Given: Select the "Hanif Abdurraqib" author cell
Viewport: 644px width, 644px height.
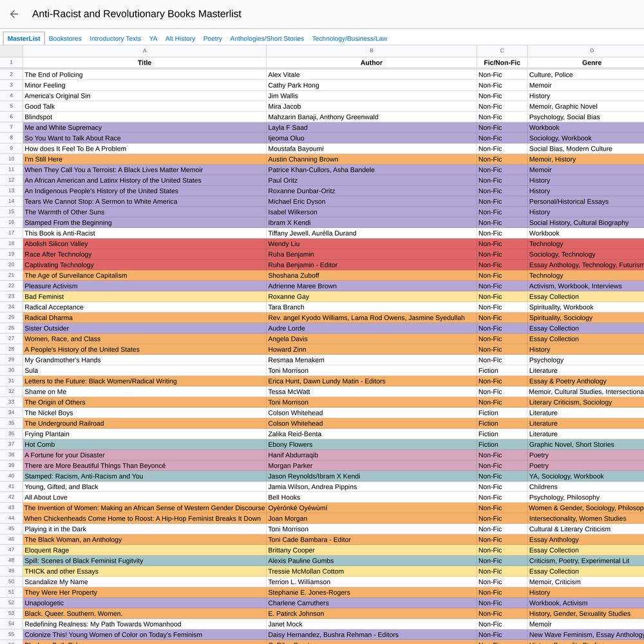Looking at the screenshot, I should (x=372, y=455).
